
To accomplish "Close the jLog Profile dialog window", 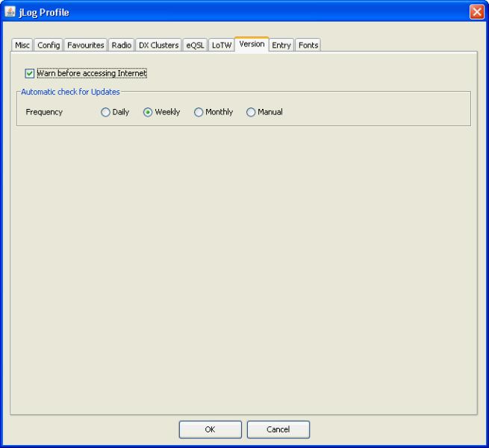I will coord(477,11).
